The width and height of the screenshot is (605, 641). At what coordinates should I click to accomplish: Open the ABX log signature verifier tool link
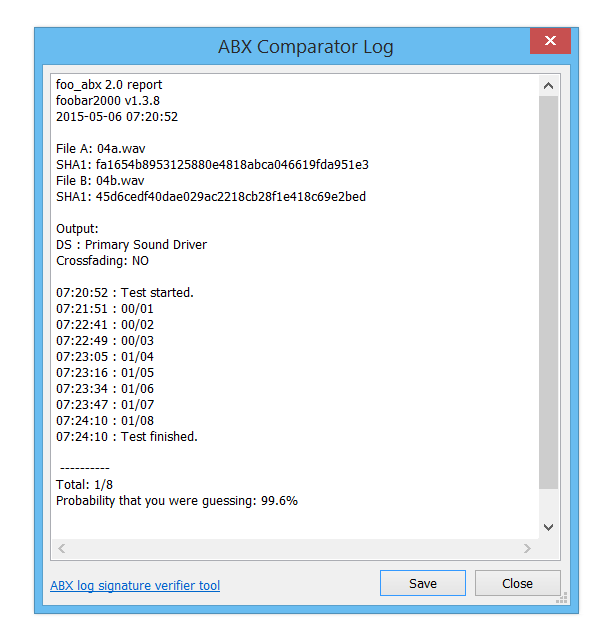(135, 585)
